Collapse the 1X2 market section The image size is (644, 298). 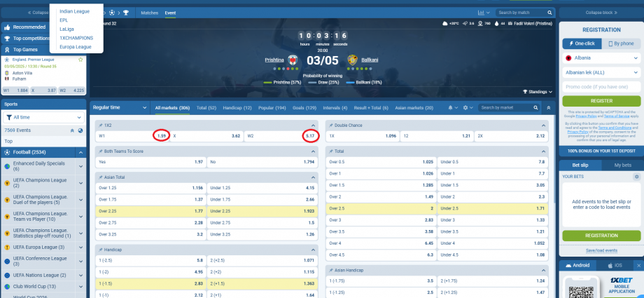[x=313, y=126]
